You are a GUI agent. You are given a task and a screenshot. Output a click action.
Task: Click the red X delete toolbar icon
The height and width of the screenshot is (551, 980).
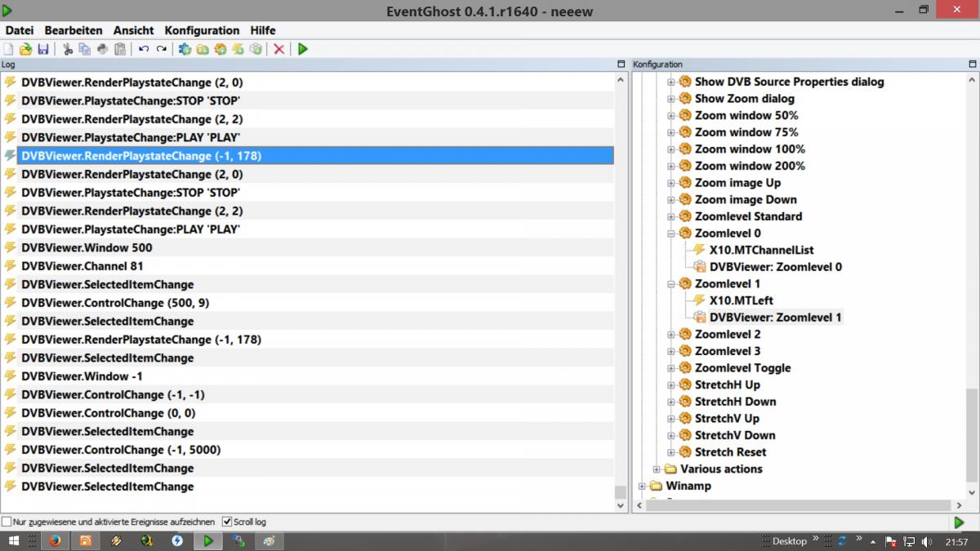click(278, 49)
